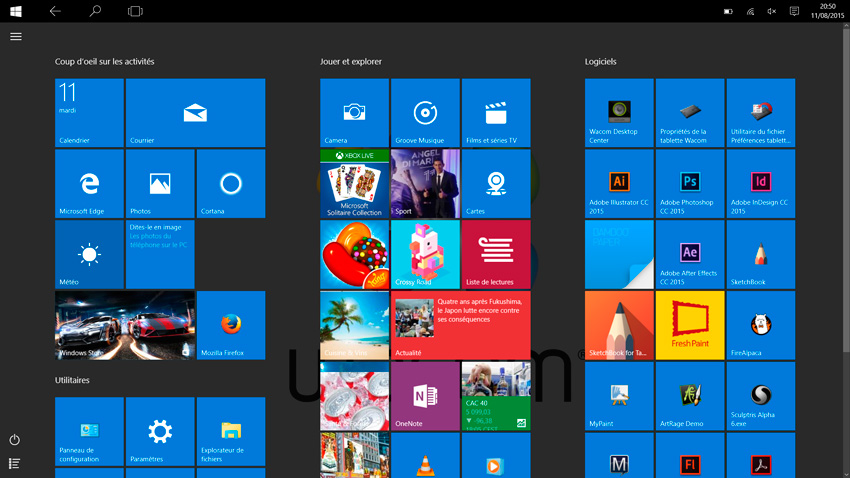The height and width of the screenshot is (478, 850).
Task: Open Wacom Desktop Center tile
Action: point(620,113)
